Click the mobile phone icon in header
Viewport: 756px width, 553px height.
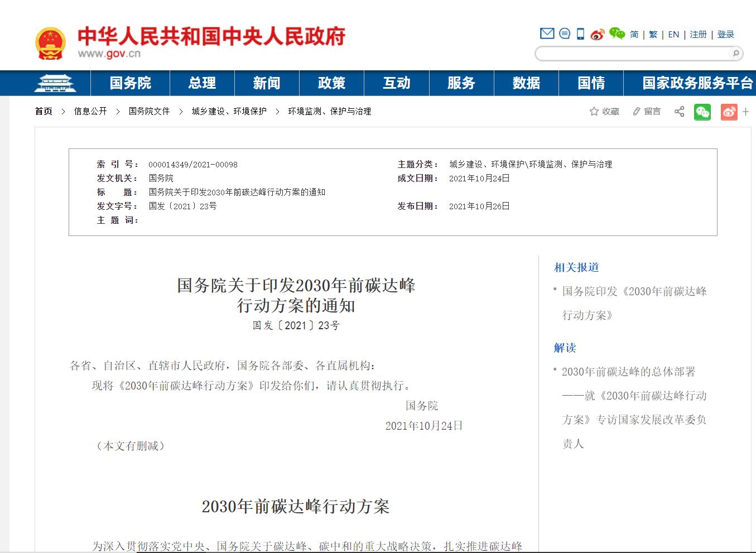click(580, 34)
